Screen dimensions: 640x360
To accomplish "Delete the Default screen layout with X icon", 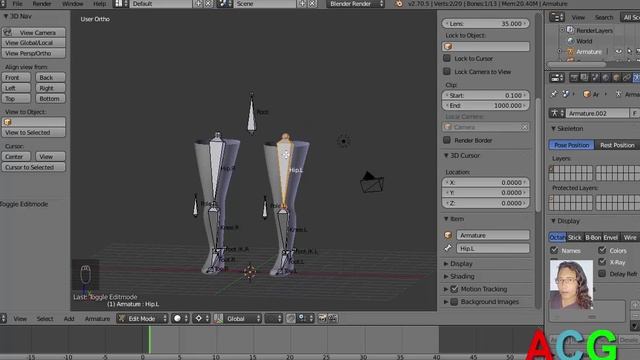I will coord(208,4).
